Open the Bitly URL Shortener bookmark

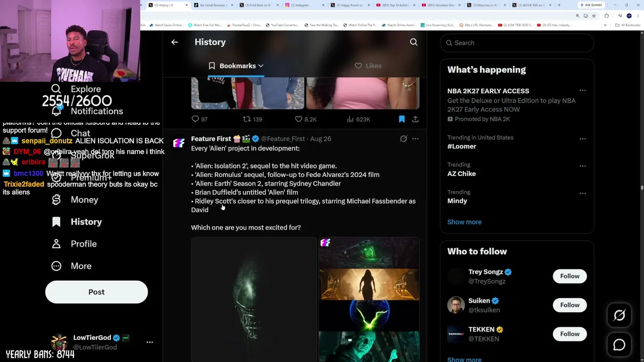(x=475, y=25)
